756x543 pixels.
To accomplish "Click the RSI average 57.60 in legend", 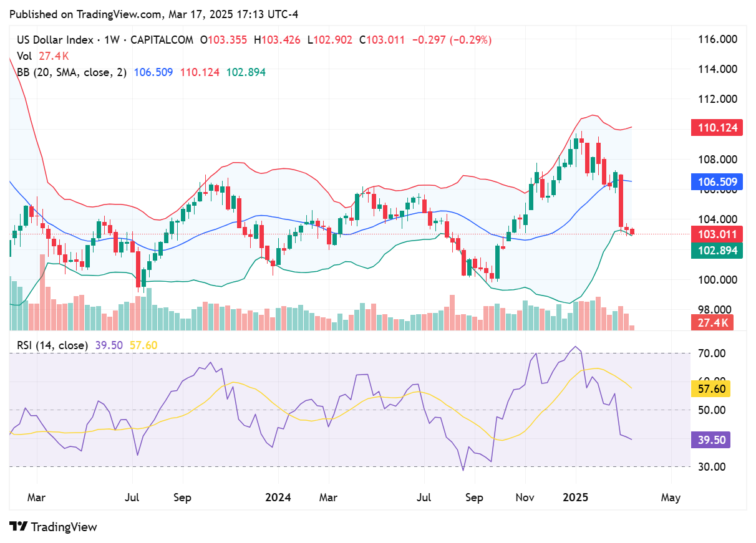I will [143, 345].
